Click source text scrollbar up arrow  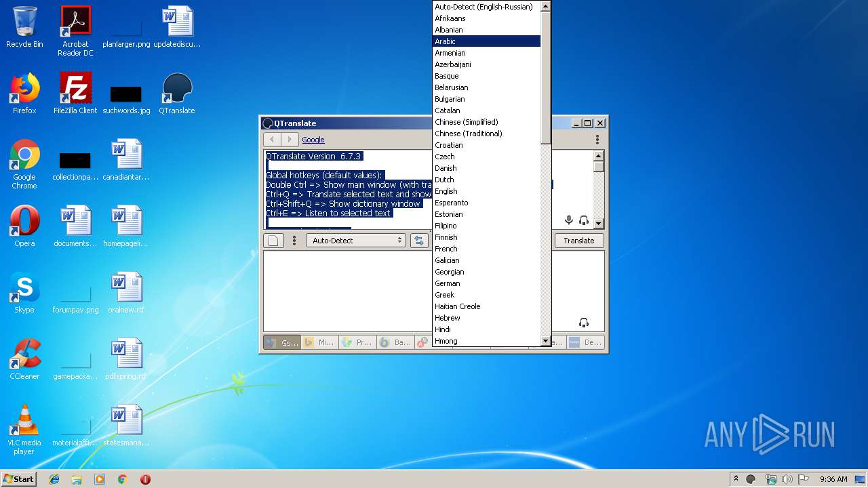pos(599,155)
